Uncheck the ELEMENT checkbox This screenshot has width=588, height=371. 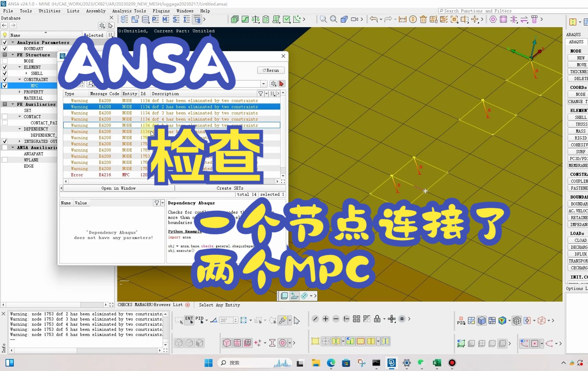tap(5, 67)
